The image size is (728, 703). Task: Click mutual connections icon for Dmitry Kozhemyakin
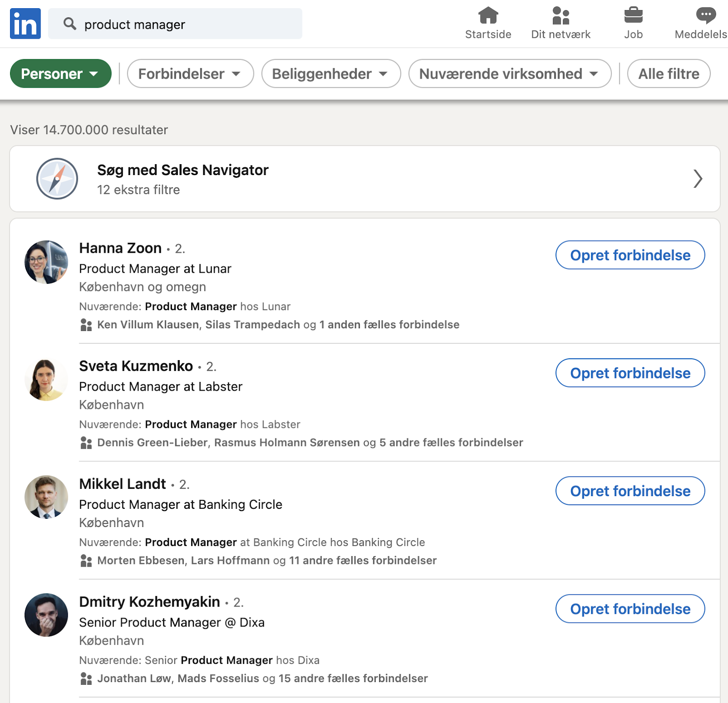pyautogui.click(x=86, y=678)
